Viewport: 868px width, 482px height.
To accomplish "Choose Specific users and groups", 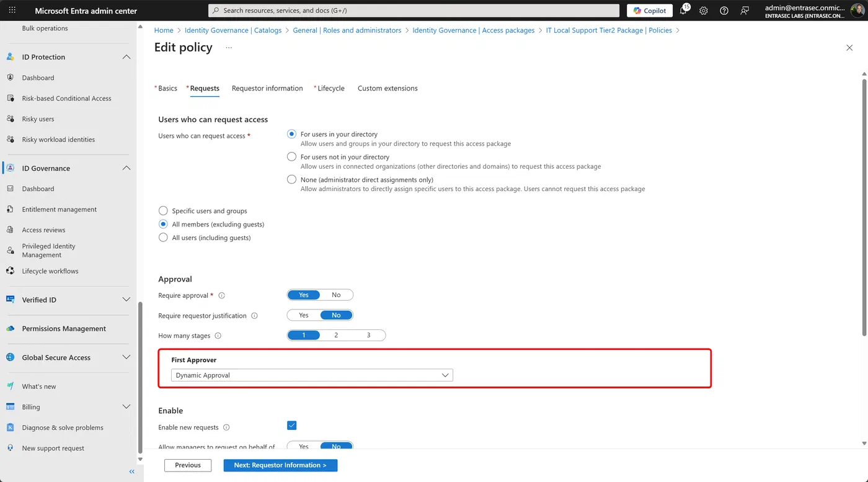I will pyautogui.click(x=163, y=211).
